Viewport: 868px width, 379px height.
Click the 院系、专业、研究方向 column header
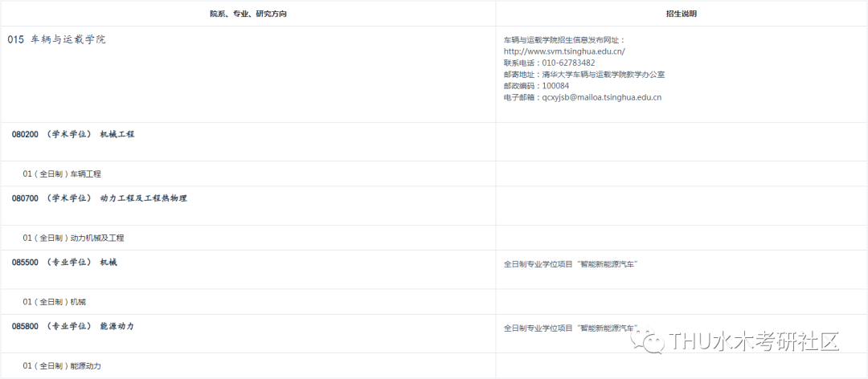pyautogui.click(x=247, y=14)
